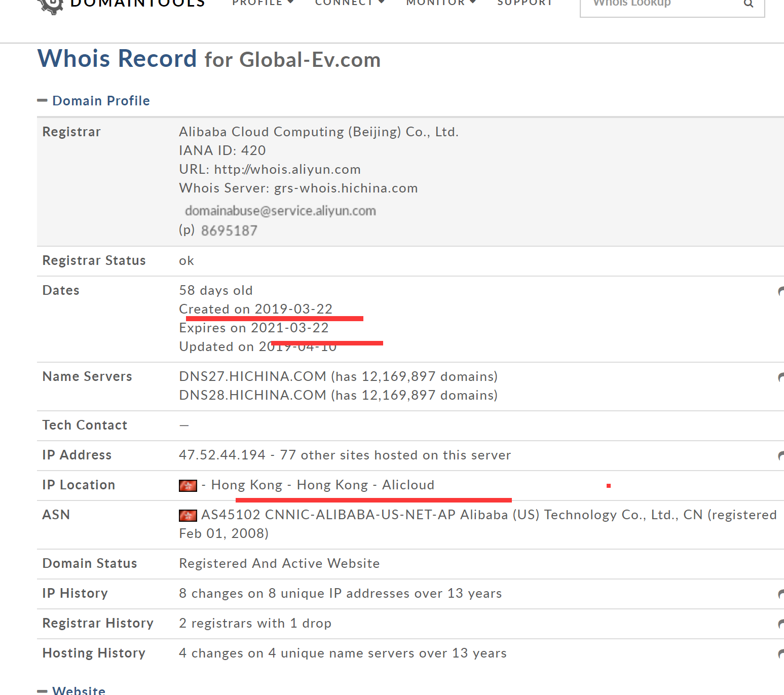Click the Created on 2019-03-22 date
Screen dimensions: 784x695
(256, 309)
